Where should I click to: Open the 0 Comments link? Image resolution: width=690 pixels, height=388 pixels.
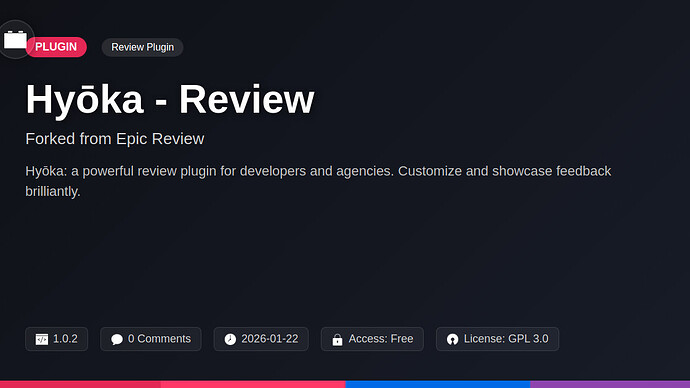[150, 339]
